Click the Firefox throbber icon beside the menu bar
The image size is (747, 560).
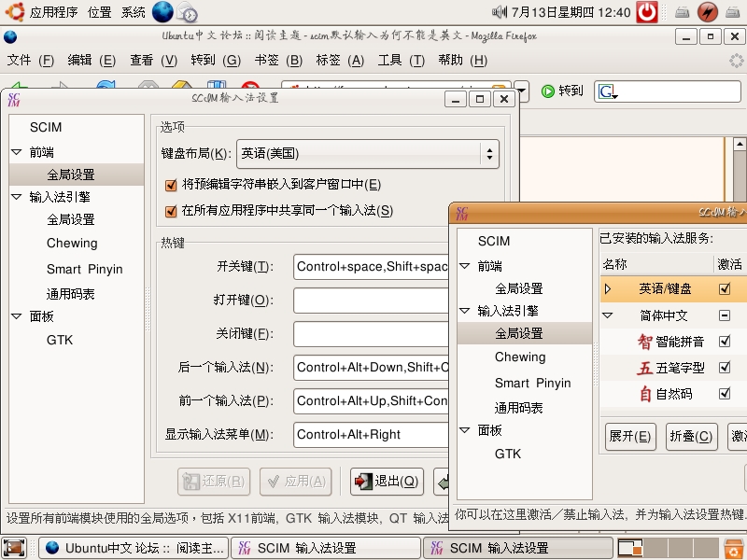[x=737, y=61]
